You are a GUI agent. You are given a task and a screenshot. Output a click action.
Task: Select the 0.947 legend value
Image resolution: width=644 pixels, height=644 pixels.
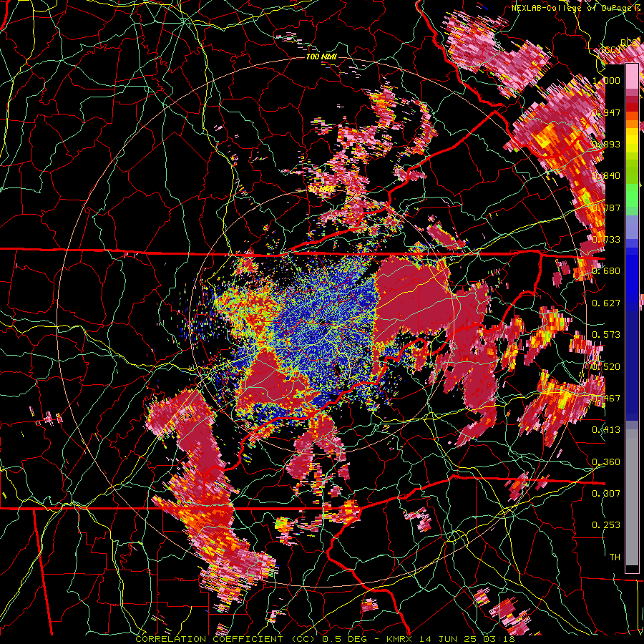click(x=607, y=112)
